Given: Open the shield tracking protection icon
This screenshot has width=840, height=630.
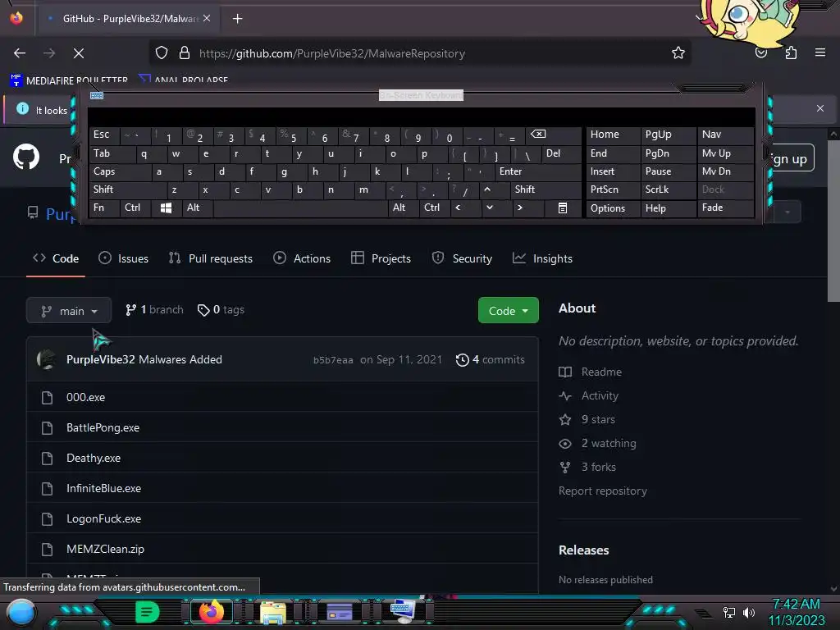Looking at the screenshot, I should pos(162,53).
